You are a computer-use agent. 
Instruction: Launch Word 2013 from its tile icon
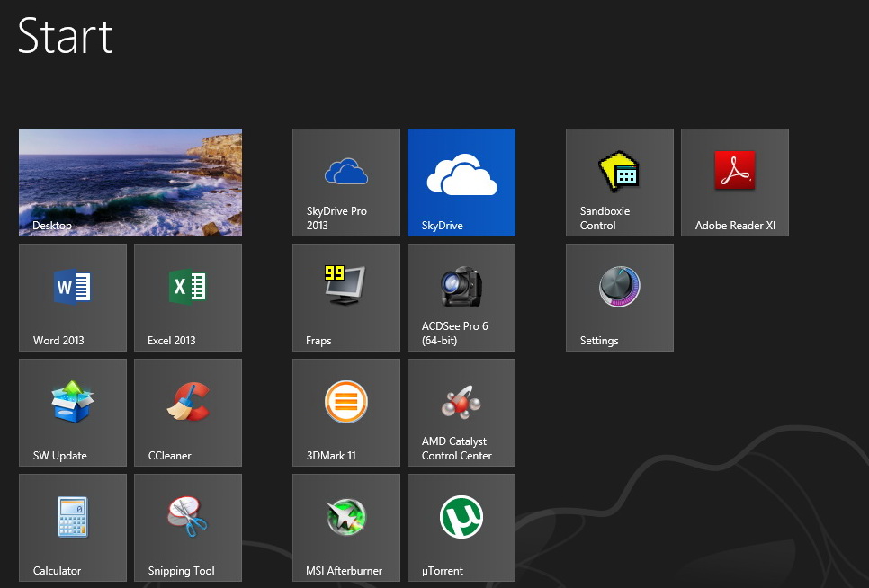pyautogui.click(x=73, y=287)
